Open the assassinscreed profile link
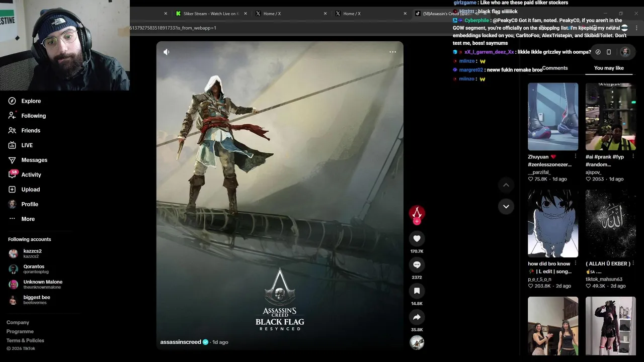Screen dimensions: 644x362 tap(181, 342)
